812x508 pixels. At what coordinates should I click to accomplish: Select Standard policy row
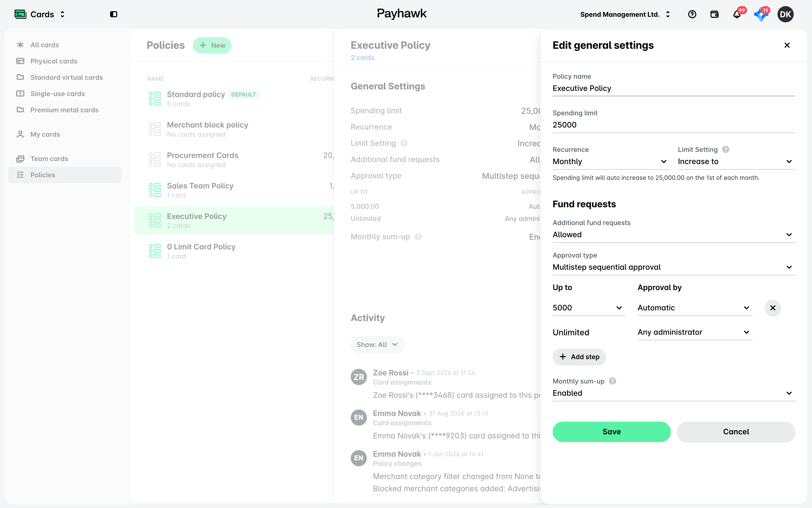click(234, 99)
